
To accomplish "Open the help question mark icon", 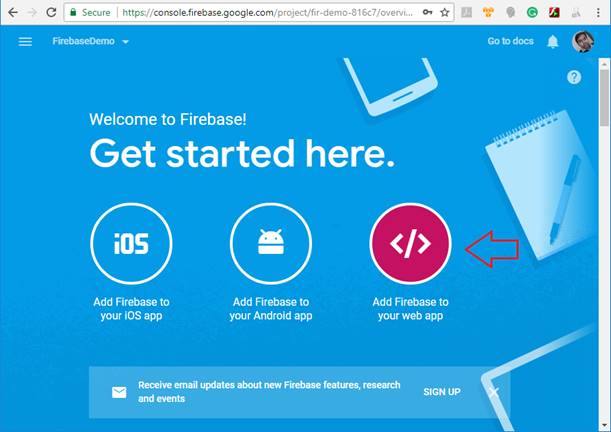I will tap(574, 77).
